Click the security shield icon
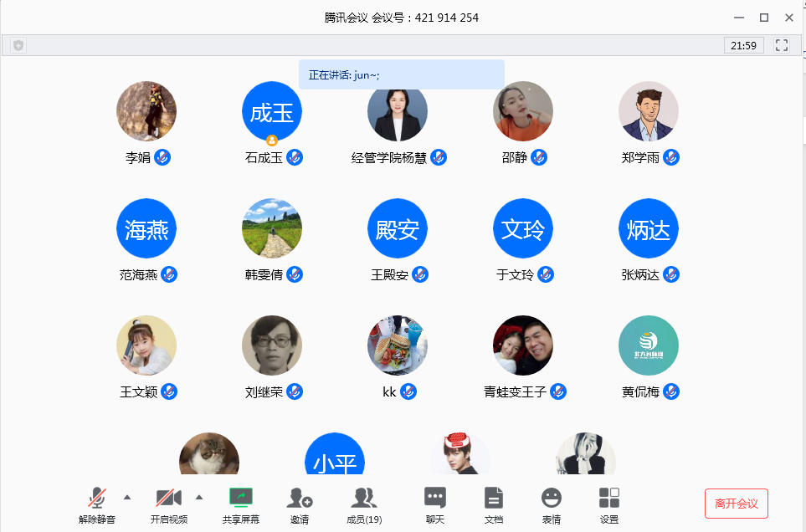The image size is (806, 532). 18,45
